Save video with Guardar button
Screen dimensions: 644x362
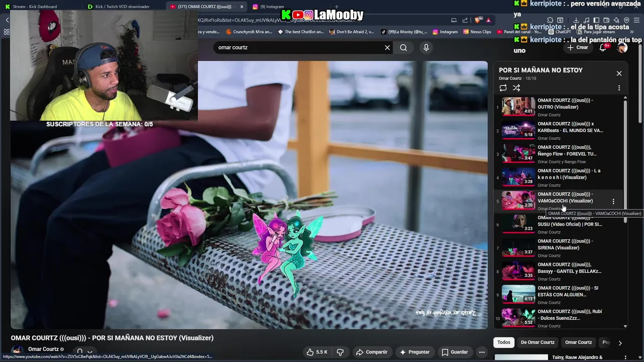[455, 352]
